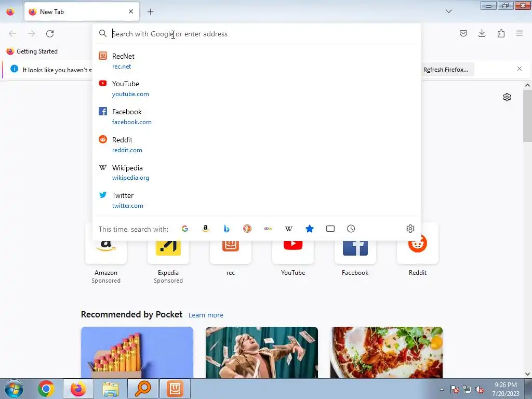Personalize new tab via gear icon
This screenshot has height=399, width=532.
(x=507, y=97)
